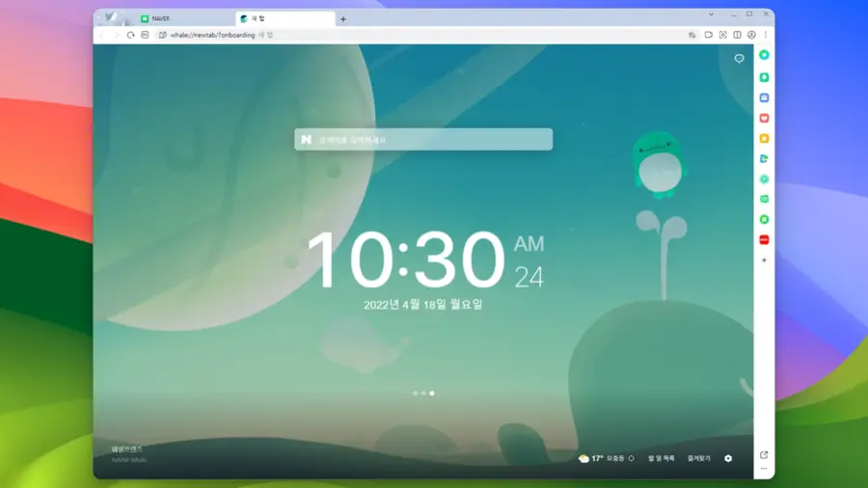Click the 17° weather widget
Viewport: 868px width, 488px height.
click(x=601, y=458)
